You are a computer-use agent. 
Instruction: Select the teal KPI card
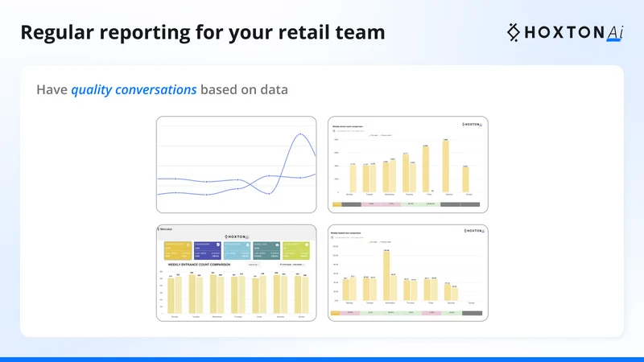coord(266,250)
